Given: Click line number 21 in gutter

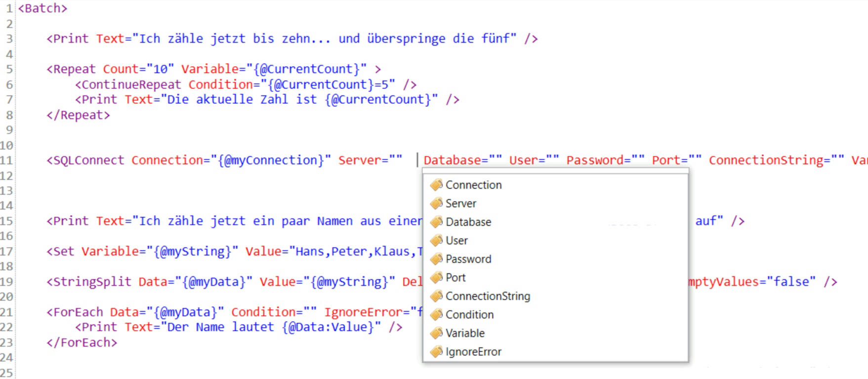Looking at the screenshot, I should [7, 312].
